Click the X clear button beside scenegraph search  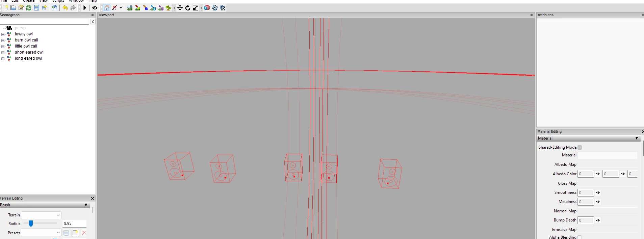coord(93,22)
